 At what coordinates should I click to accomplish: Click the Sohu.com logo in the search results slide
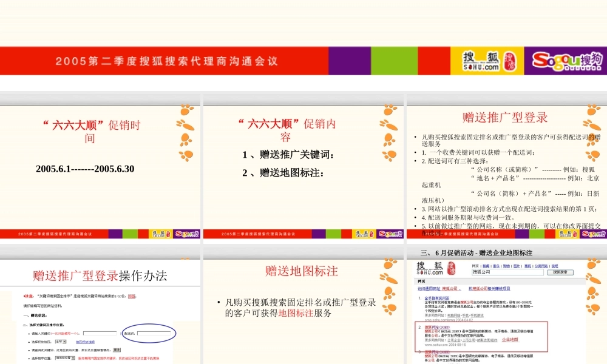click(436, 268)
